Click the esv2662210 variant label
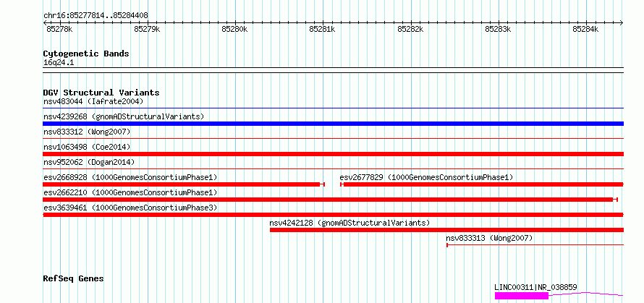 [130, 192]
